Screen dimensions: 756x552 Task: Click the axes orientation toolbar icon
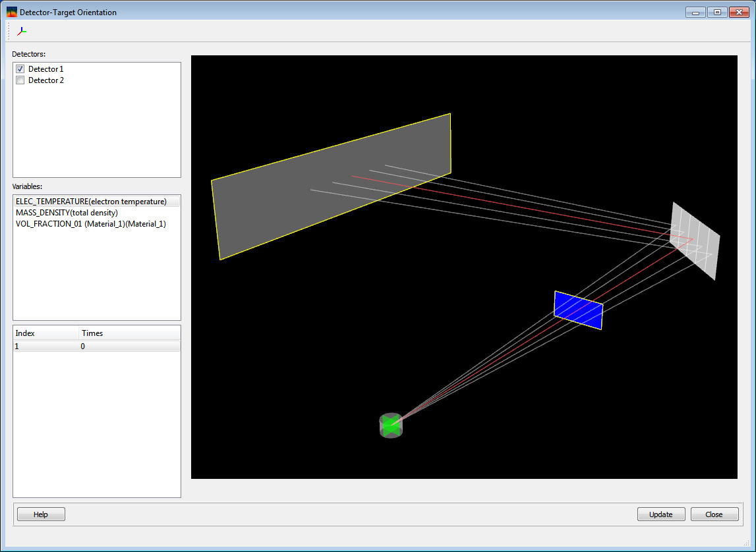[22, 31]
